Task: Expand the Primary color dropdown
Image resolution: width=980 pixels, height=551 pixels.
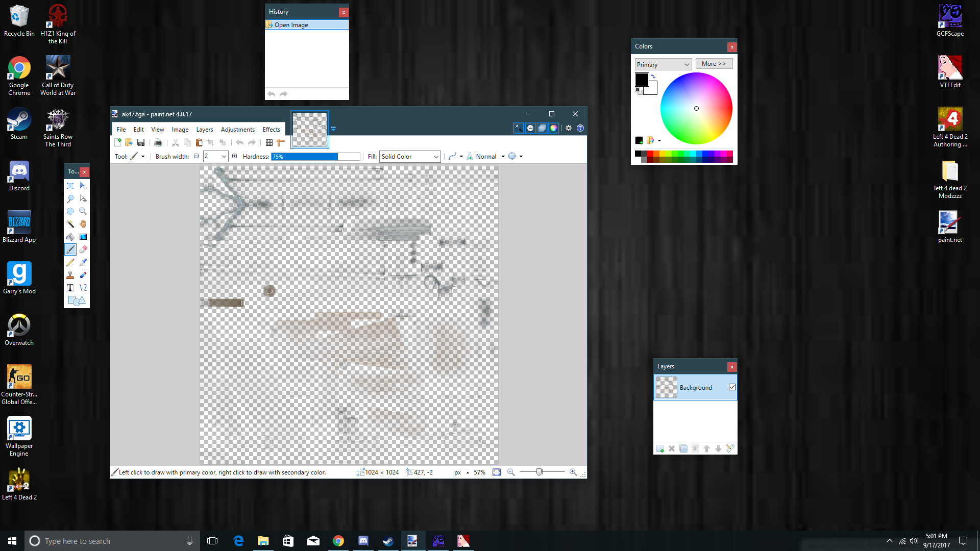Action: (x=663, y=64)
